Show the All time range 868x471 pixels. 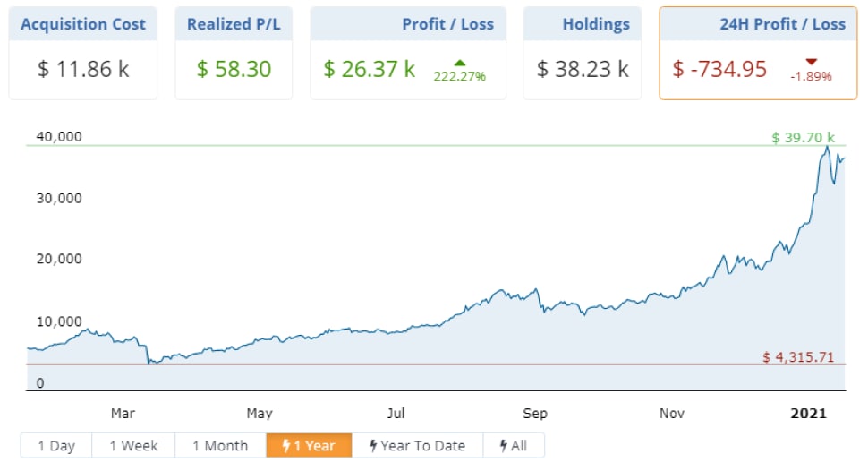click(x=514, y=446)
